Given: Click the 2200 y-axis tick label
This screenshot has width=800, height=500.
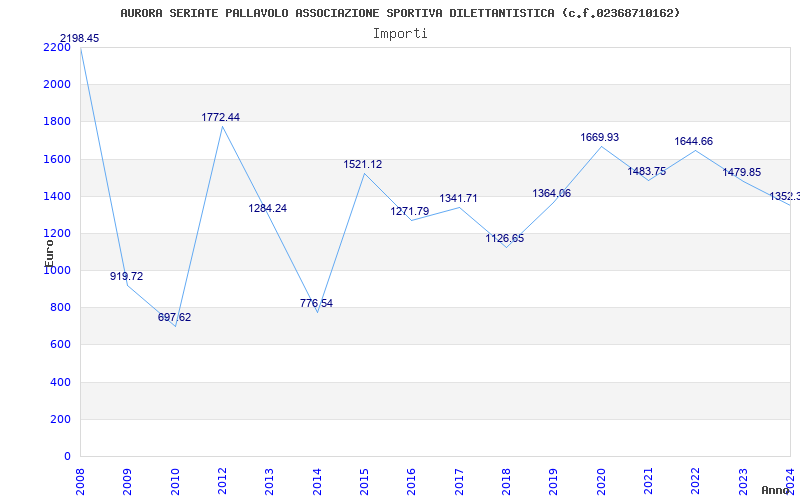Looking at the screenshot, I should (57, 47).
